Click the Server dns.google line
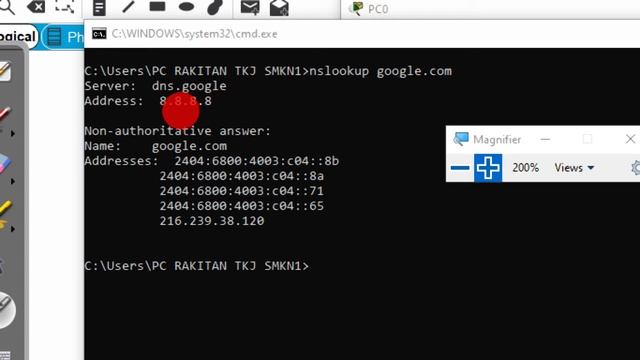The width and height of the screenshot is (640, 360). pos(155,86)
